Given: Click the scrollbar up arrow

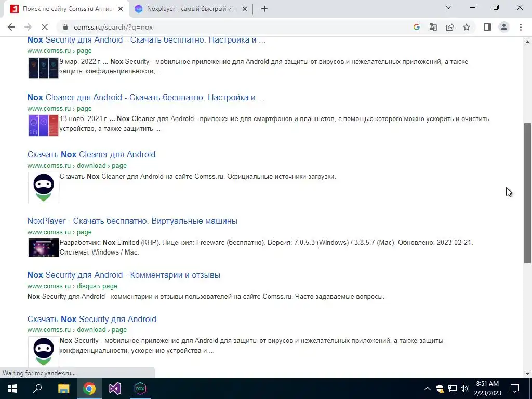Looking at the screenshot, I should (527, 42).
